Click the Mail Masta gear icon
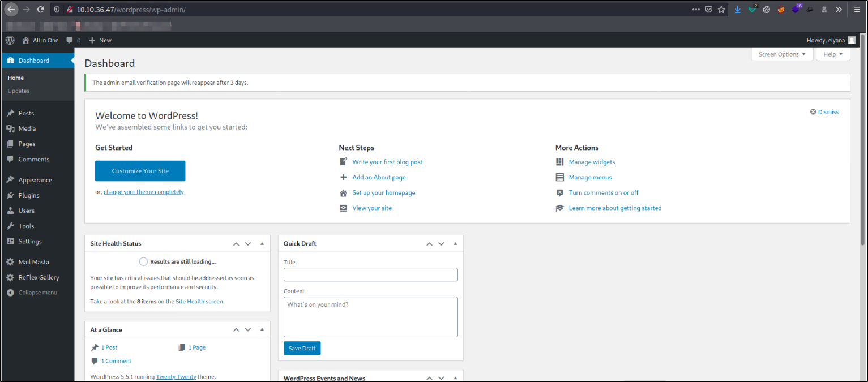The image size is (868, 382). (x=10, y=262)
